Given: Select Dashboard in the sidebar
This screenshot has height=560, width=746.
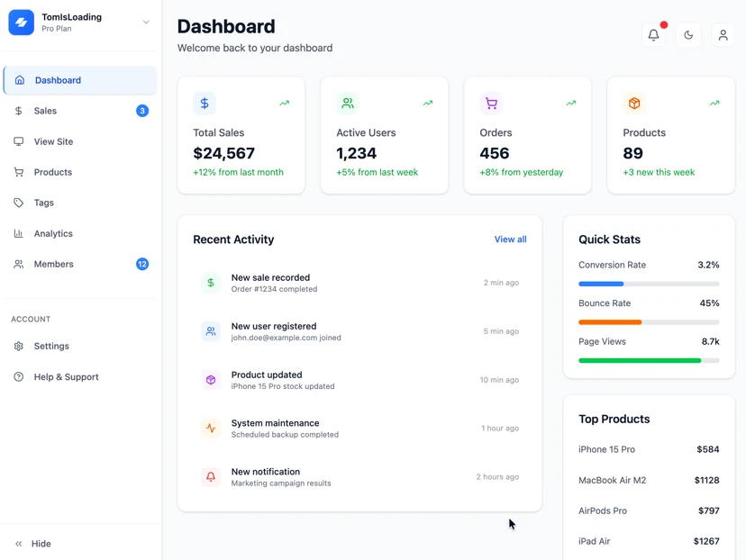Looking at the screenshot, I should (x=80, y=80).
